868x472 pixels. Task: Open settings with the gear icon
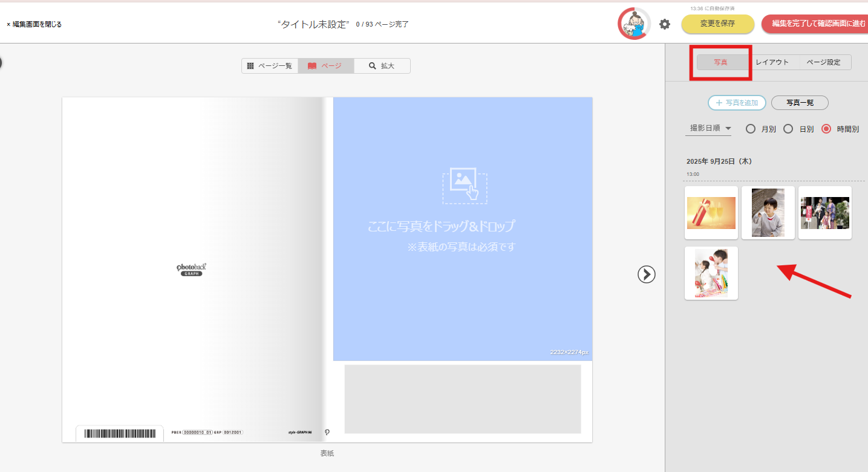point(665,24)
